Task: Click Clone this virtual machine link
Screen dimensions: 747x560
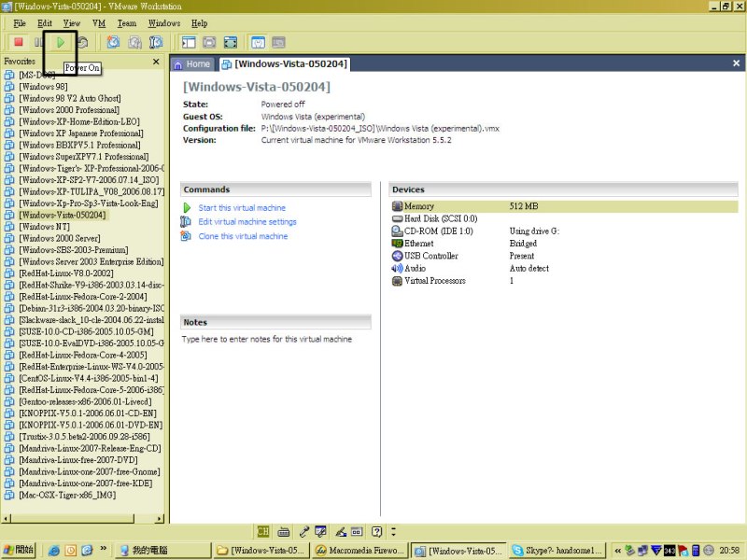Action: (243, 236)
